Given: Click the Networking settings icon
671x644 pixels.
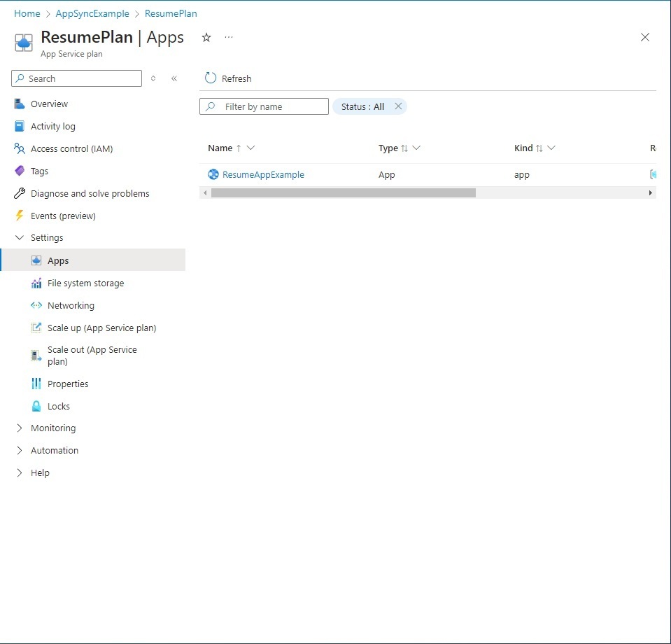Looking at the screenshot, I should 36,305.
